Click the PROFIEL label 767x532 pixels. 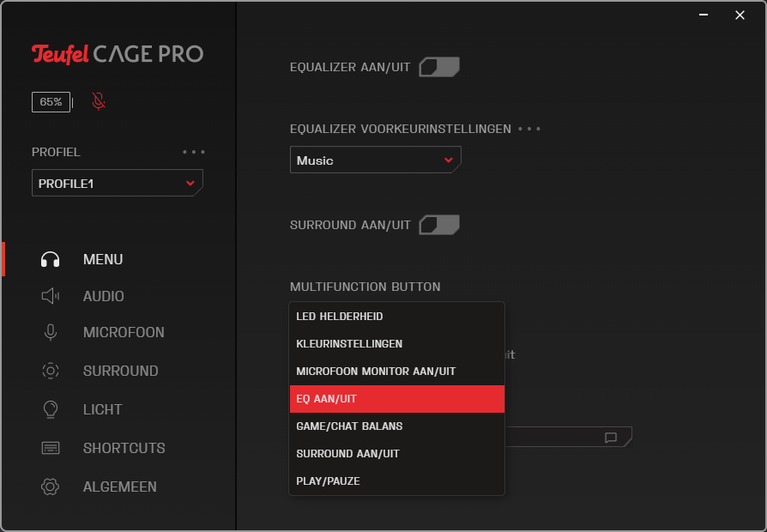click(56, 152)
